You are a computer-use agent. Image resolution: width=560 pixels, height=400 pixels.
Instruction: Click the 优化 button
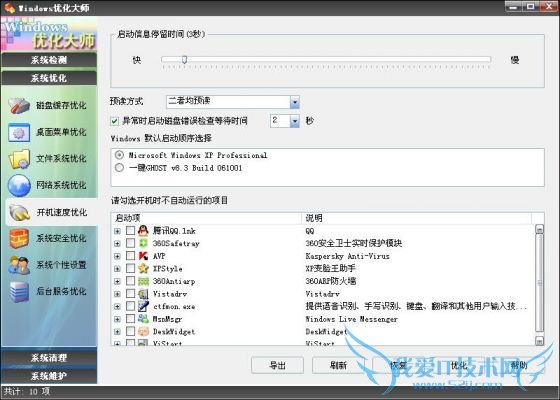(x=459, y=365)
